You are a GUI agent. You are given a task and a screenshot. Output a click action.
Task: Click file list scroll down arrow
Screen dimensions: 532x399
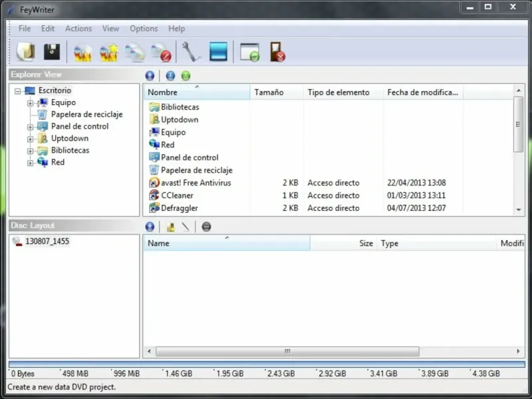coord(519,209)
